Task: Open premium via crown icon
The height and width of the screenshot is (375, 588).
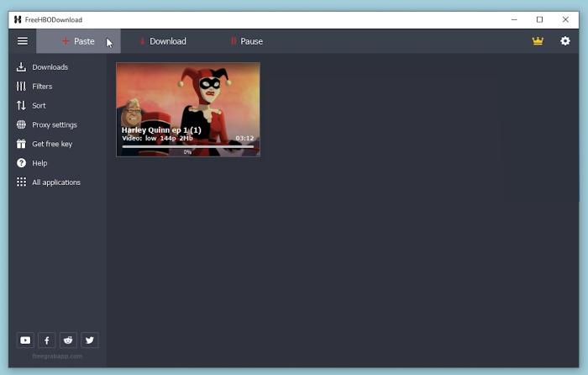Action: (x=538, y=41)
